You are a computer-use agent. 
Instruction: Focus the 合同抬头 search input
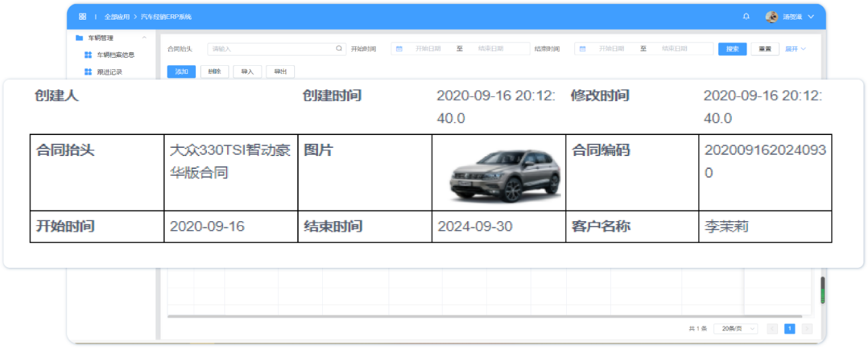[x=276, y=49]
